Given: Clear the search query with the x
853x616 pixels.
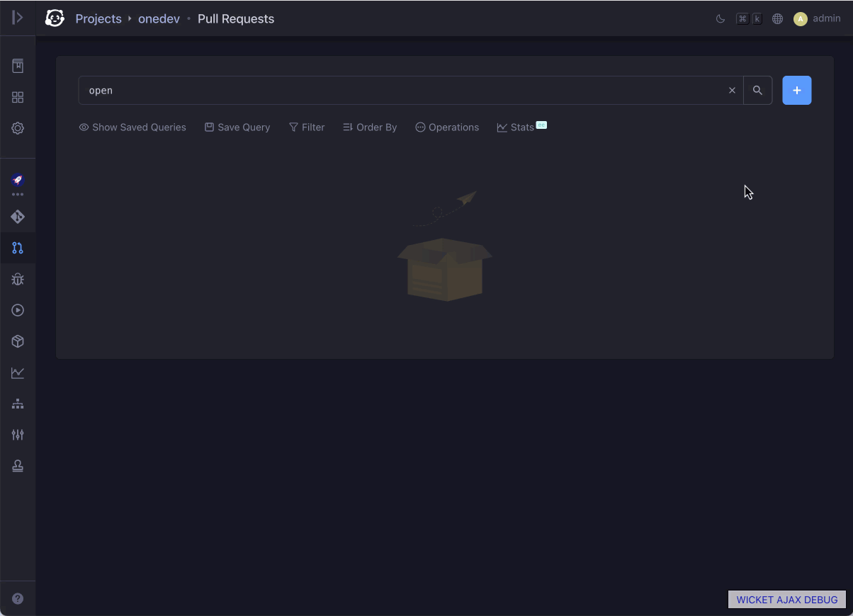Looking at the screenshot, I should tap(732, 90).
